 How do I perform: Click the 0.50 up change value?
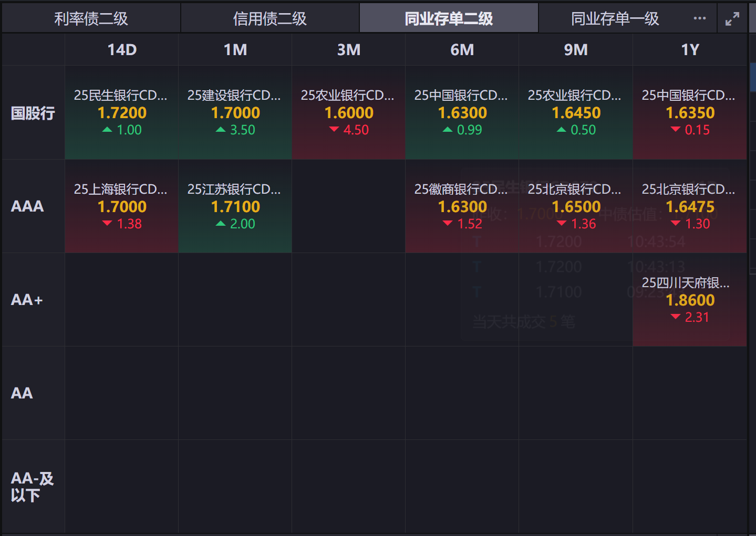click(583, 130)
